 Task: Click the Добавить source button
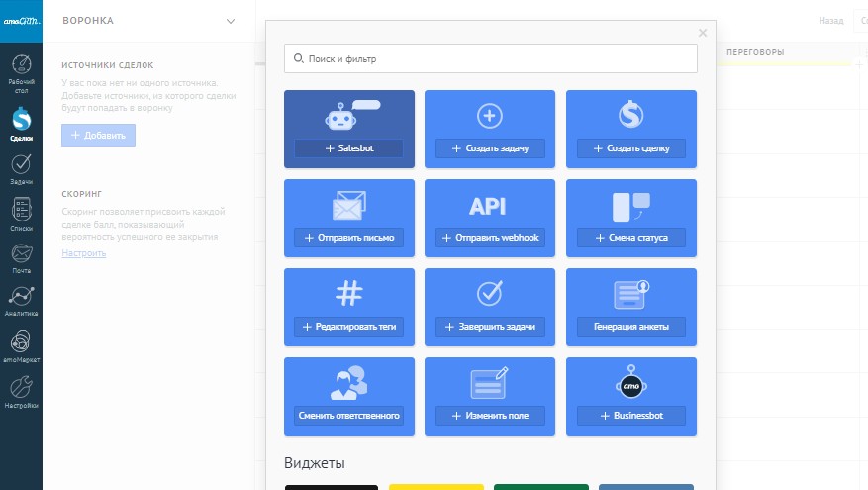click(x=98, y=135)
